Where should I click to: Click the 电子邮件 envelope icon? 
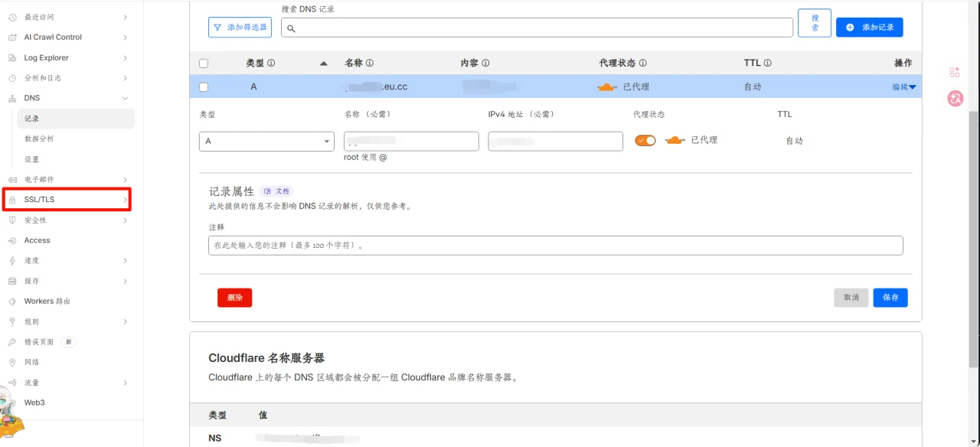tap(12, 179)
